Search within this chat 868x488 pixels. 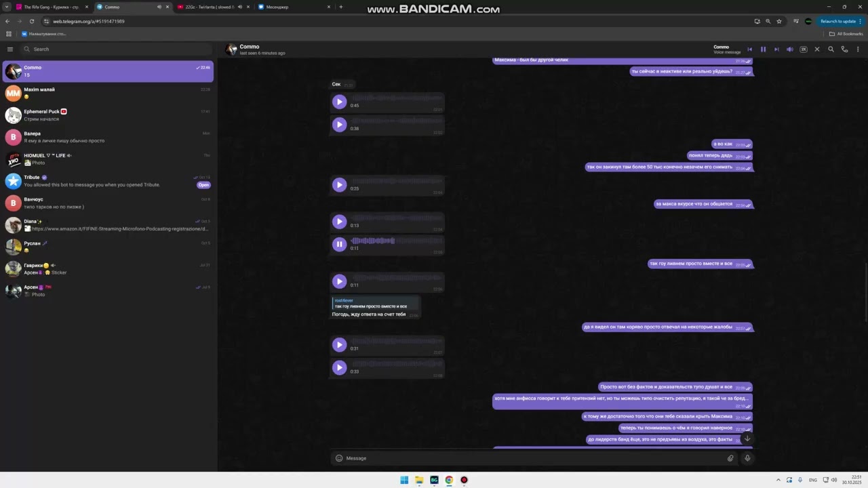coord(831,49)
